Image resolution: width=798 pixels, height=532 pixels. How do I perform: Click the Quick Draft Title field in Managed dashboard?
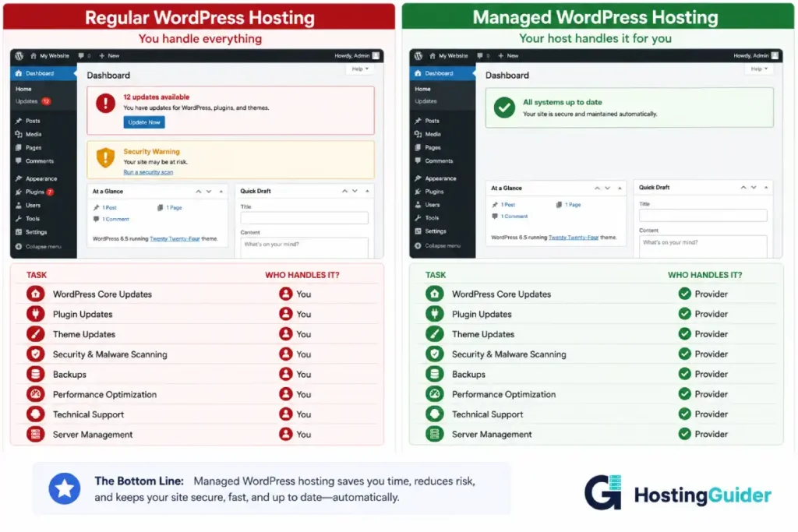coord(703,215)
